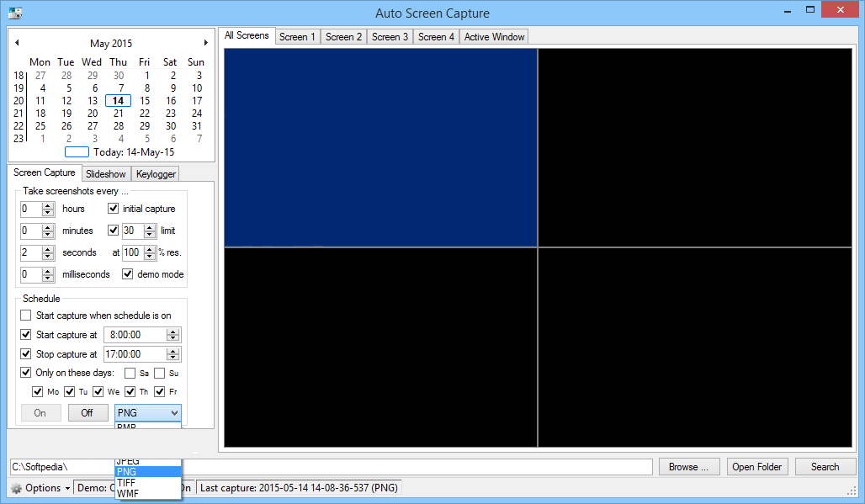Expand the Options dropdown arrow
This screenshot has height=504, width=865.
[67, 489]
